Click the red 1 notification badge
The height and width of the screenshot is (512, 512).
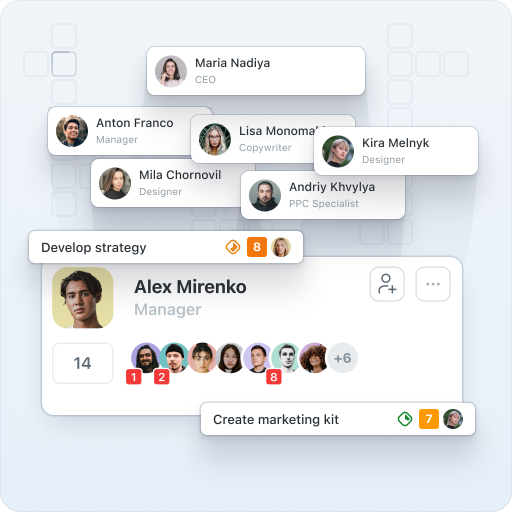(134, 377)
